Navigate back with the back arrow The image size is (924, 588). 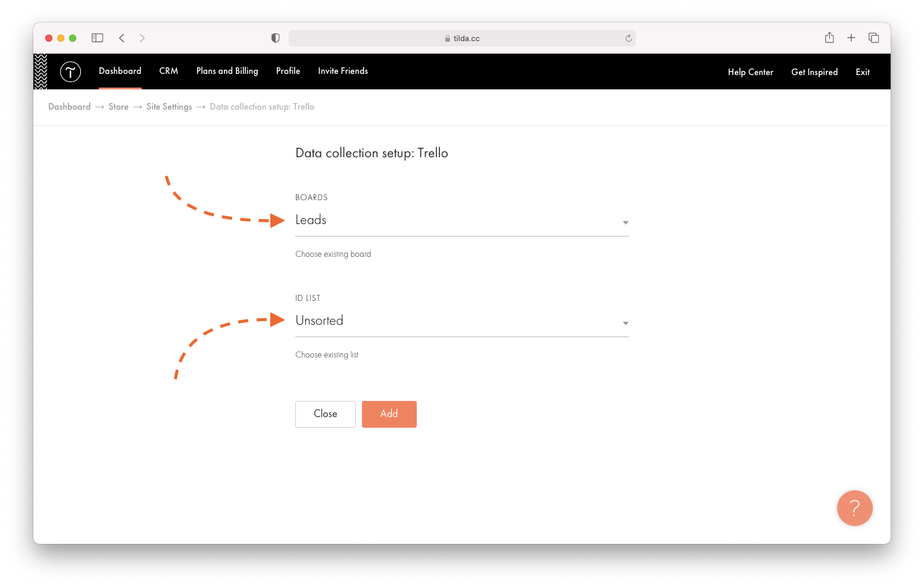[x=121, y=38]
